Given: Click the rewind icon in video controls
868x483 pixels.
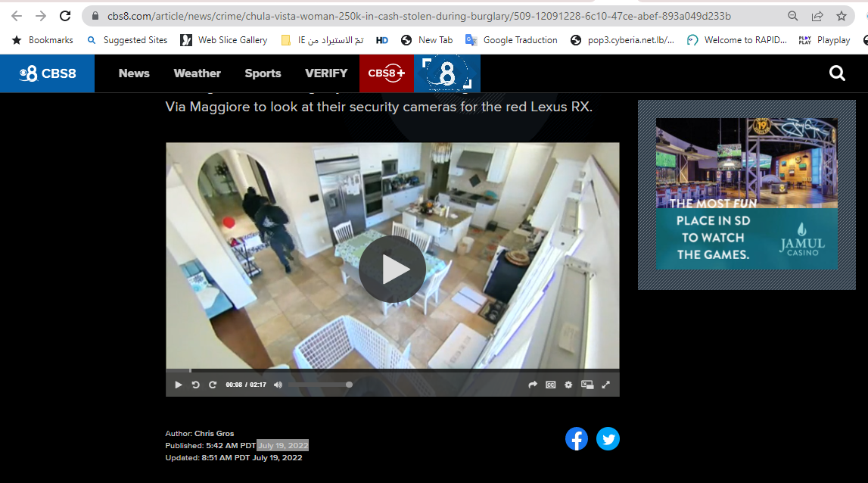Looking at the screenshot, I should (x=195, y=385).
